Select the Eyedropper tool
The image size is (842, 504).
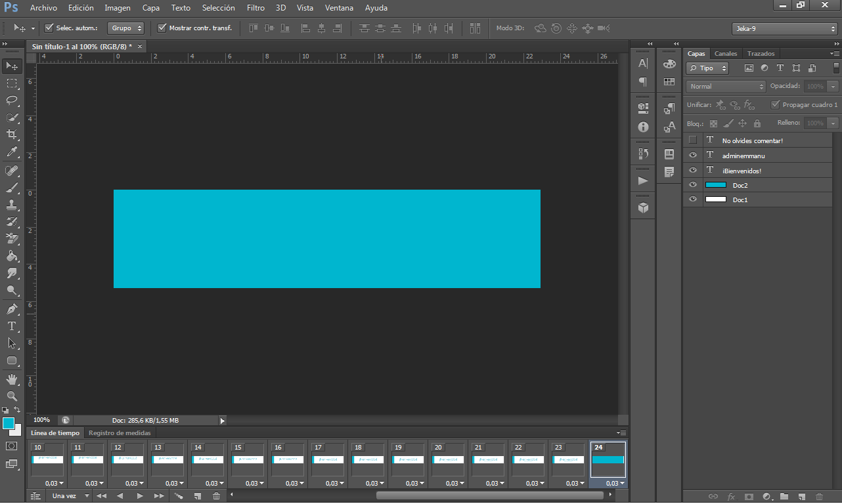[x=12, y=152]
